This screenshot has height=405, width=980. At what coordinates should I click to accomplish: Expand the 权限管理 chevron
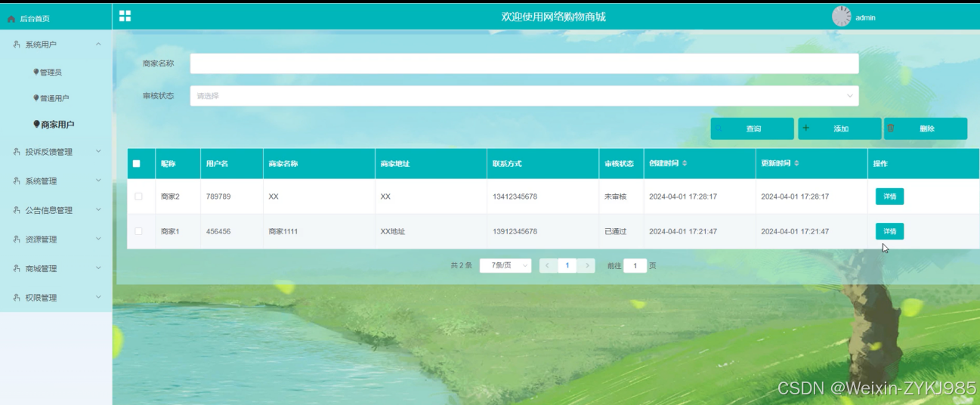(x=98, y=298)
